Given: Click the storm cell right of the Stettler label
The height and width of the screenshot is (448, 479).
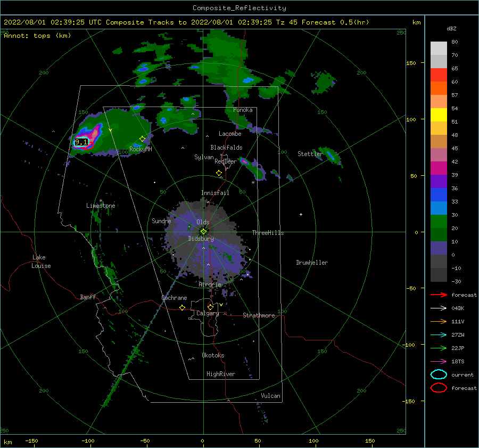Looking at the screenshot, I should coord(331,156).
